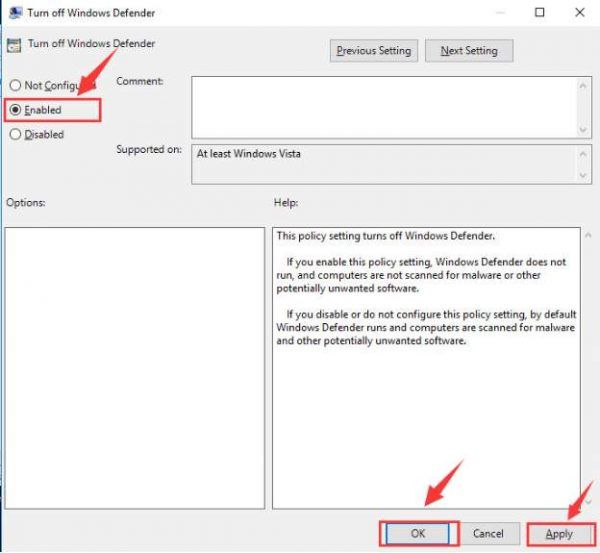
Task: Apply the policy setting
Action: pos(559,534)
